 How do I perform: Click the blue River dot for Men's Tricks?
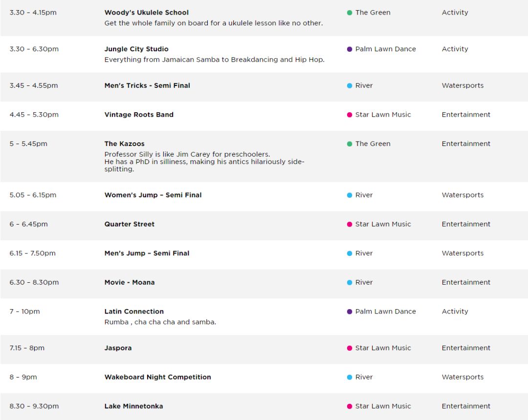tap(350, 86)
